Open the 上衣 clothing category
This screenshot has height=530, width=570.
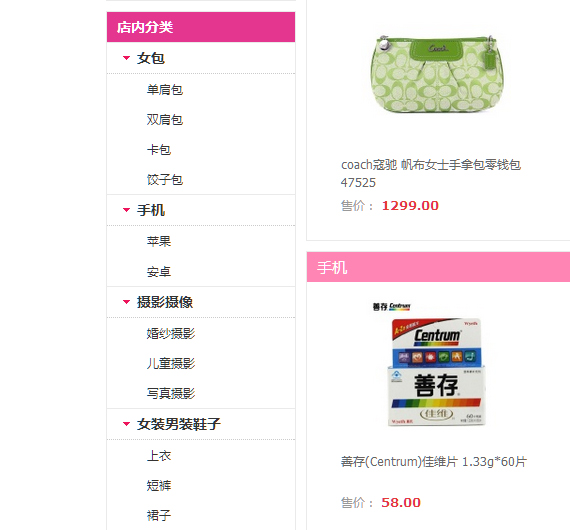[x=158, y=455]
